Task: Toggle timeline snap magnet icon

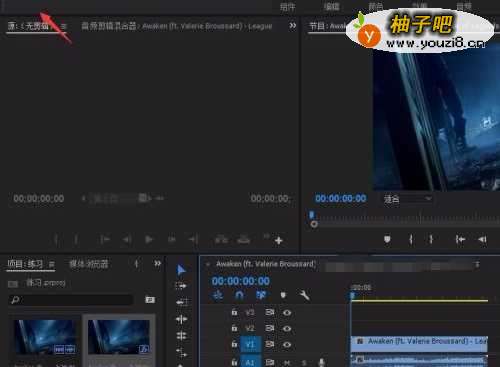Action: (x=239, y=295)
